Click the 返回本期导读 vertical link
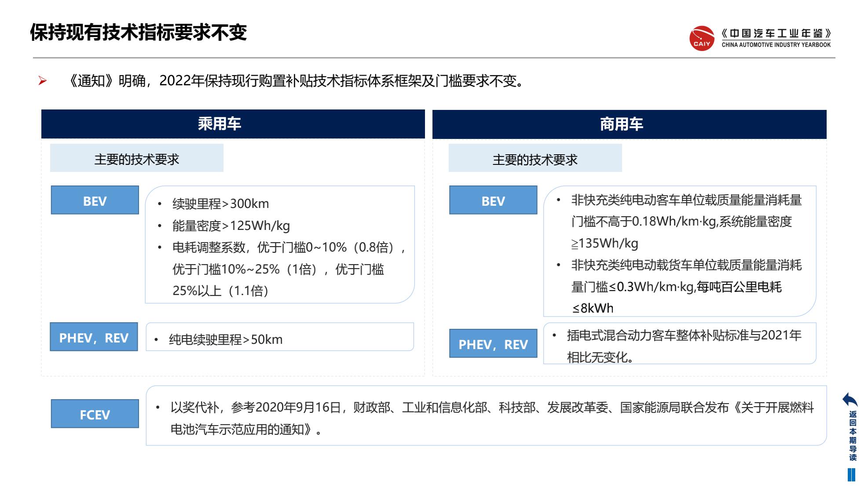The image size is (868, 488). (x=853, y=436)
